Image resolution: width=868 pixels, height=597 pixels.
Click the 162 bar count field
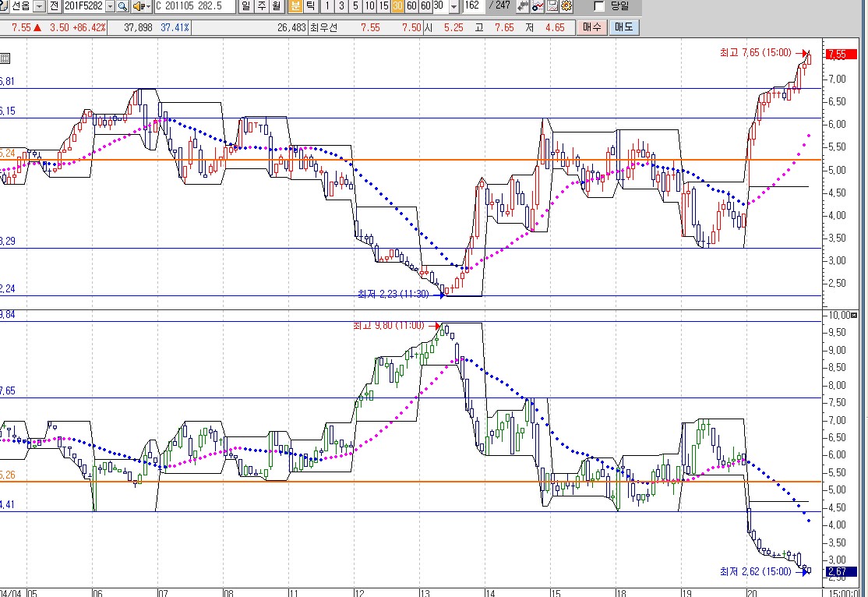472,6
